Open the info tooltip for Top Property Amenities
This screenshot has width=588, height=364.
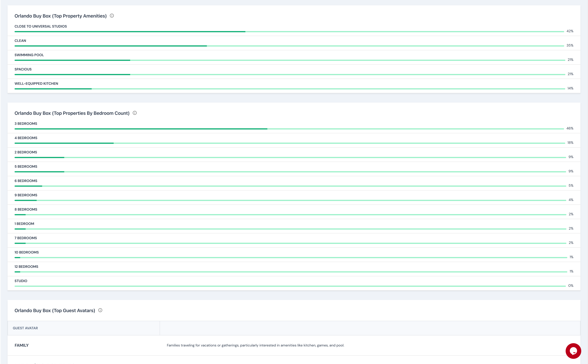[x=112, y=16]
